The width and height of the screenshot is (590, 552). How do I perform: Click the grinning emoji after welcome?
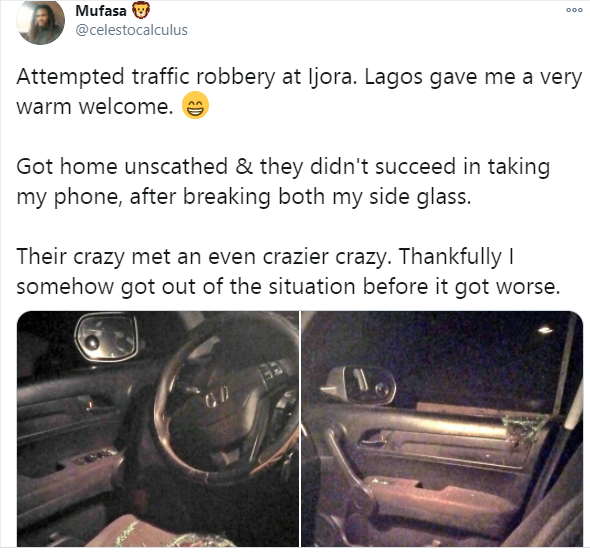coord(195,105)
